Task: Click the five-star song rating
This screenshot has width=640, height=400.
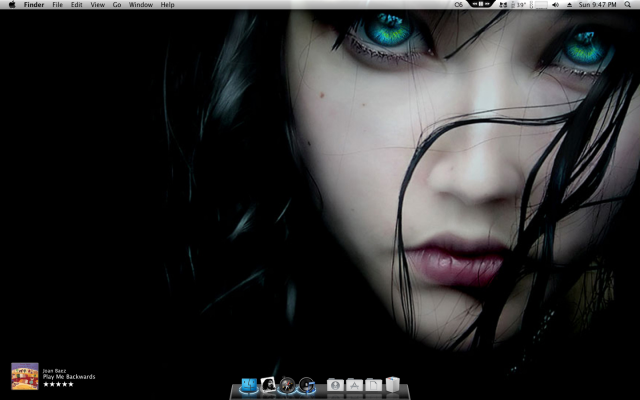Action: (x=58, y=384)
